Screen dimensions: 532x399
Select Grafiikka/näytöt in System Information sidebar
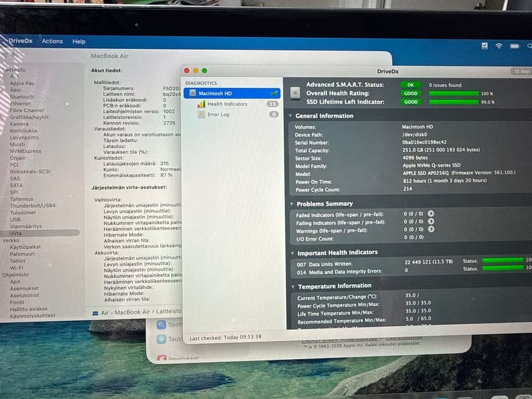(x=29, y=117)
